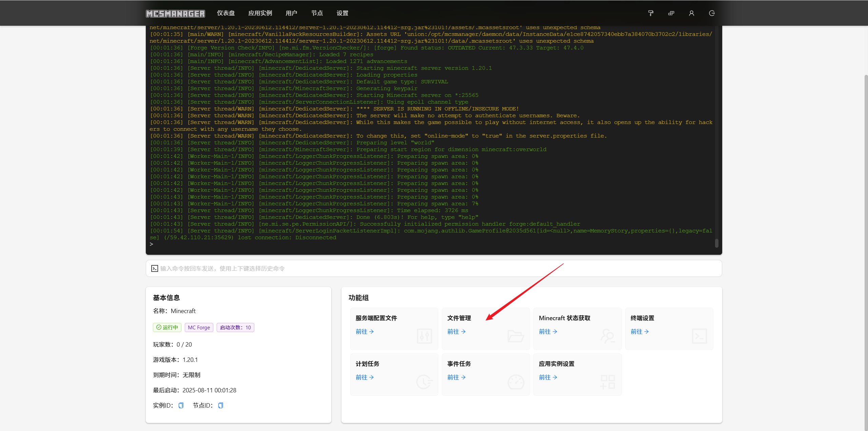Click the 功能组 panel heading

click(359, 298)
